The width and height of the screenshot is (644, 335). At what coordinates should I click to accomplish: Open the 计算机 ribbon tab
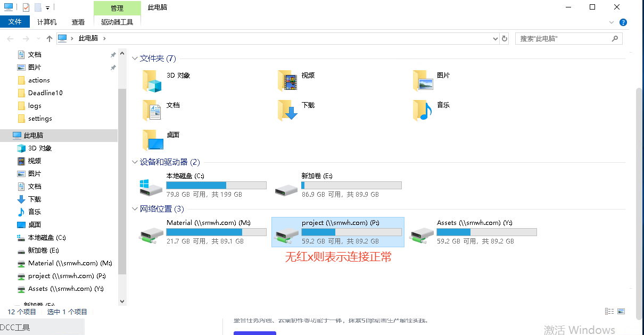[x=47, y=22]
